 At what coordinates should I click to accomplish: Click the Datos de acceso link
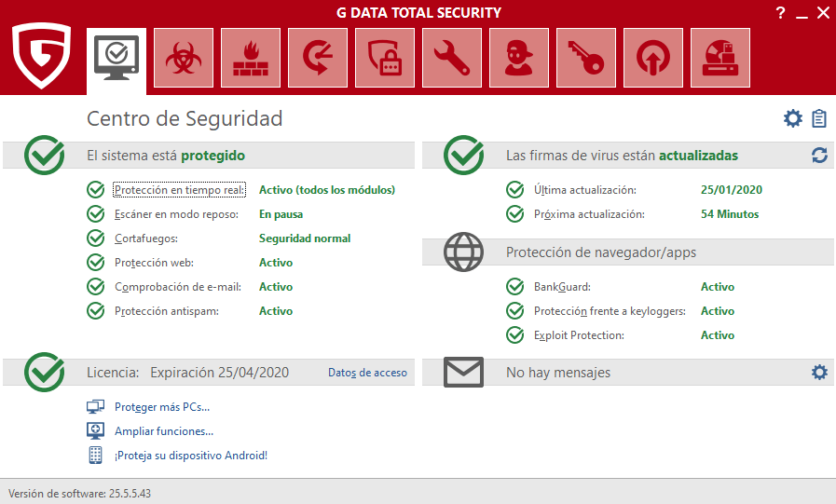[367, 373]
